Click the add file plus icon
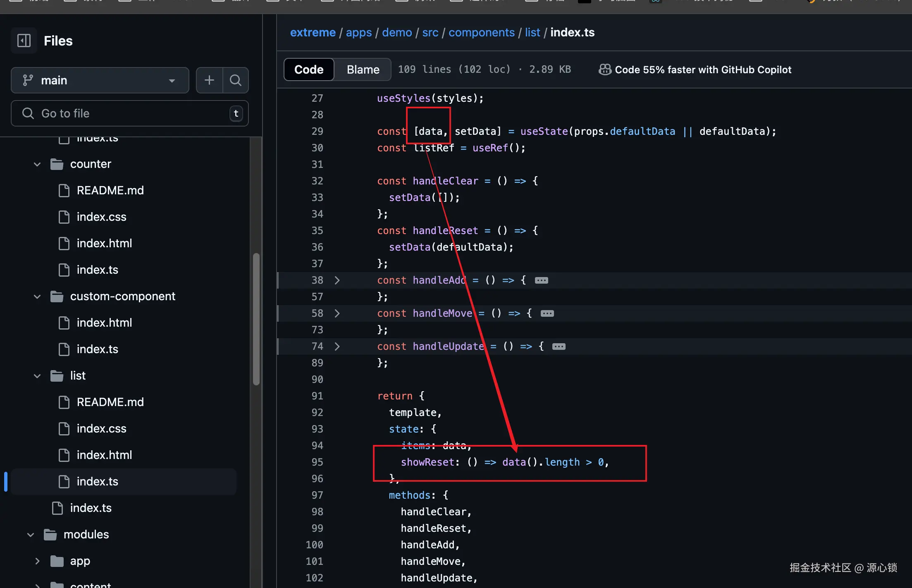This screenshot has width=912, height=588. pos(209,80)
